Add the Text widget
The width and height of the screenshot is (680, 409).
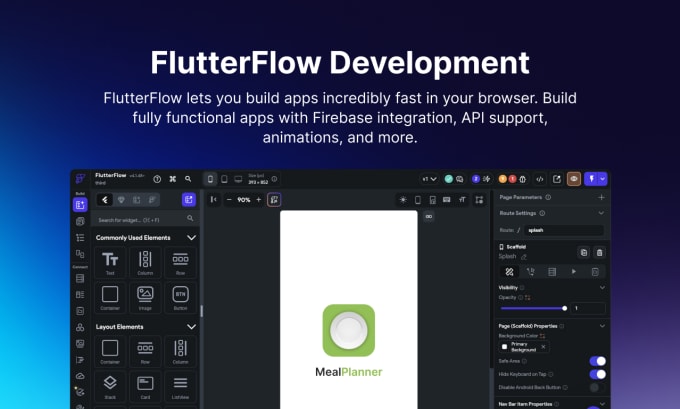(110, 262)
